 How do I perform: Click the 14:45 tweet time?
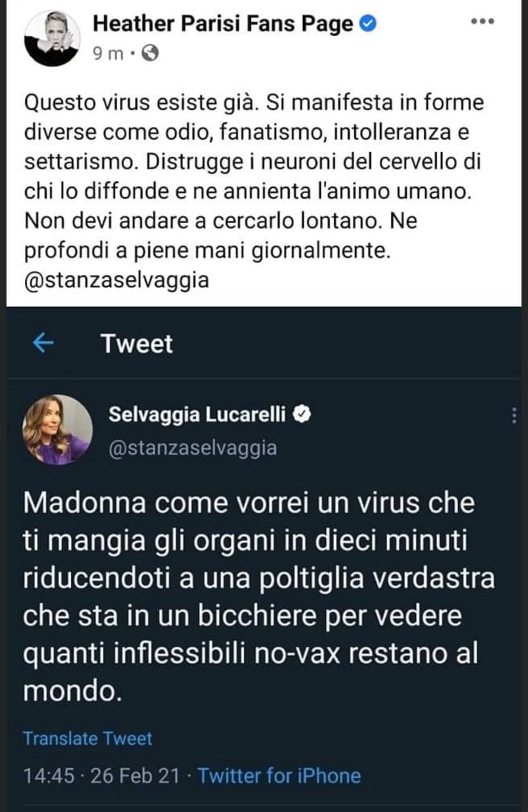point(48,776)
